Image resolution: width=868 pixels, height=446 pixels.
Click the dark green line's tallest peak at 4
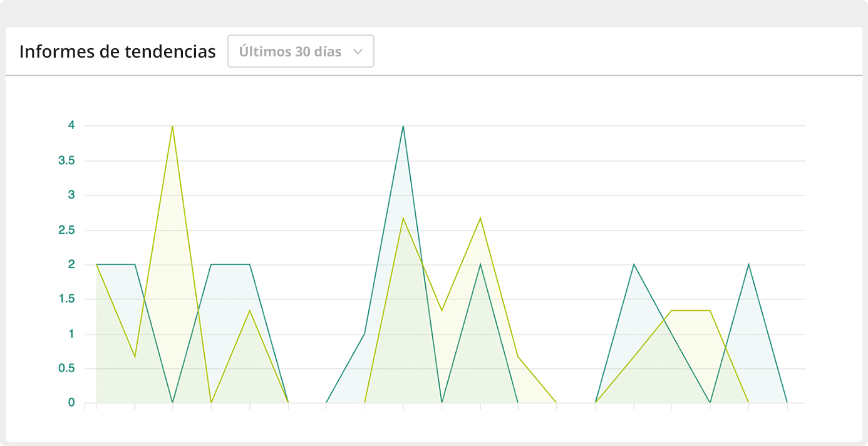coord(403,126)
